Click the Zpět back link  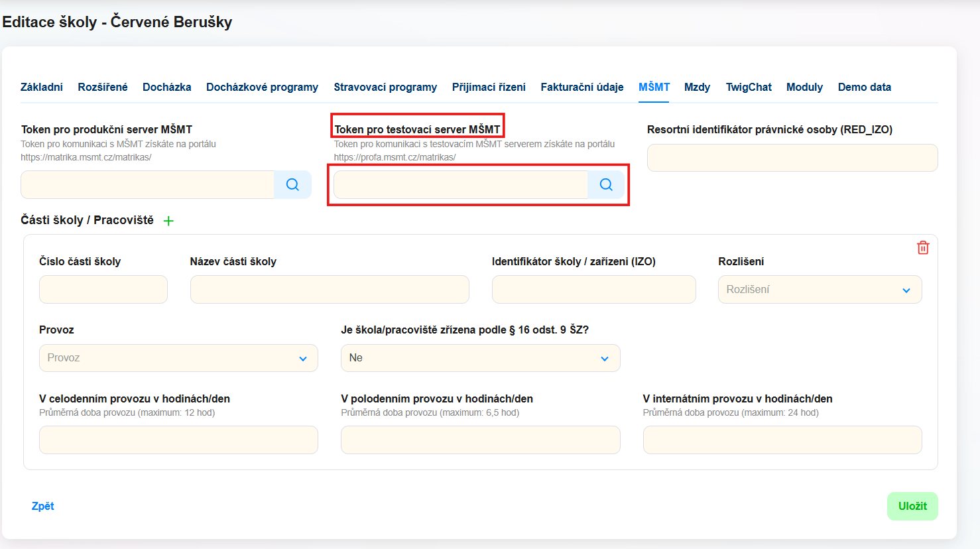[43, 507]
